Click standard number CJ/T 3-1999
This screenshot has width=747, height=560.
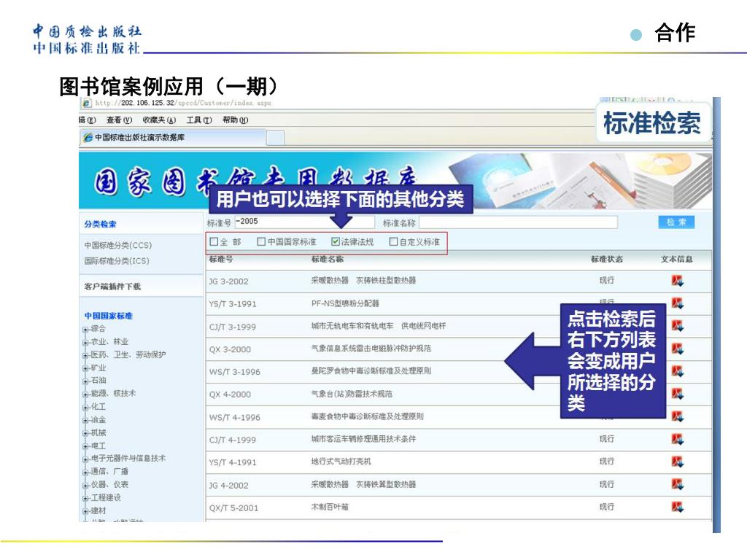(233, 327)
